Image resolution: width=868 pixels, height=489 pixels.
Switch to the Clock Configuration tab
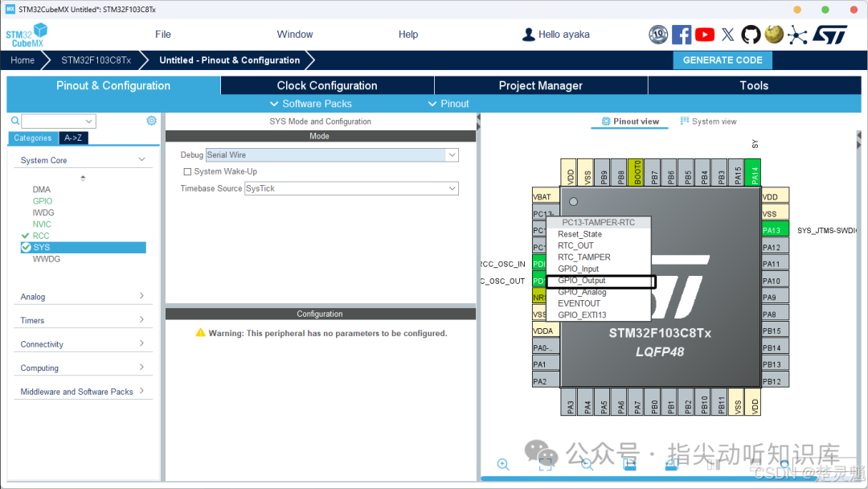(x=327, y=85)
